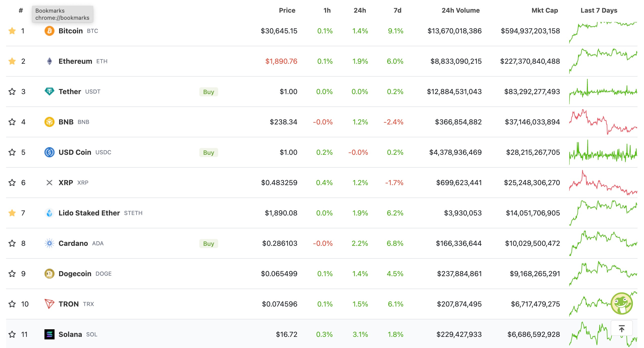
Task: Open the TRON coin page link
Action: 69,304
